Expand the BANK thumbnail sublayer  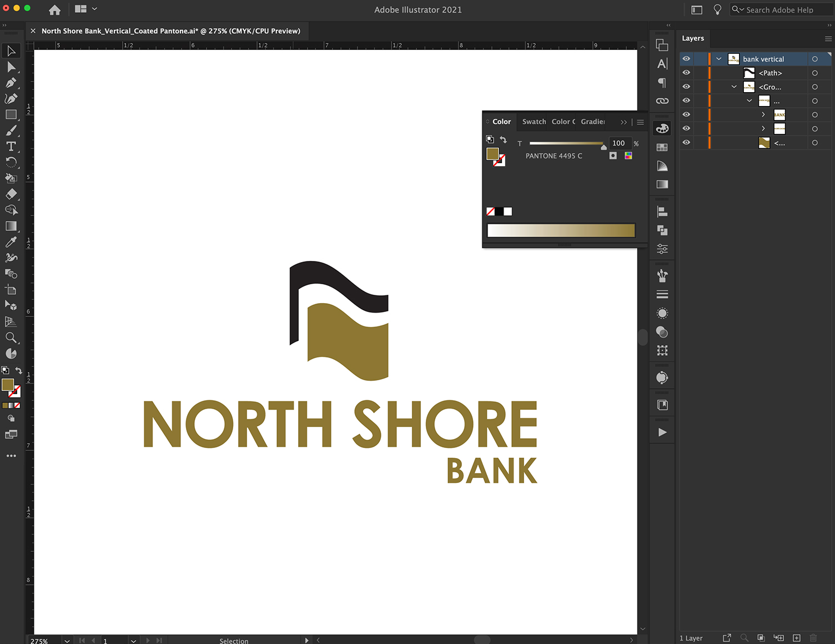point(763,114)
